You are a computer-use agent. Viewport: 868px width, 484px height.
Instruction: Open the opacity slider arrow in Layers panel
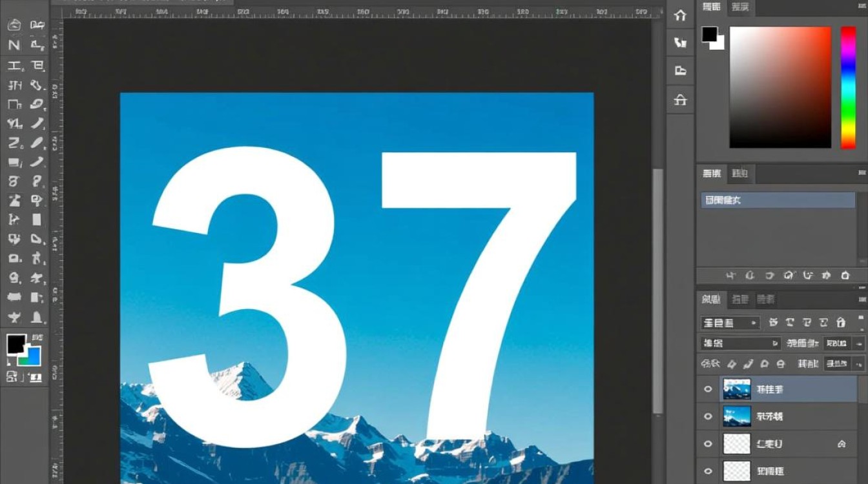click(x=859, y=343)
